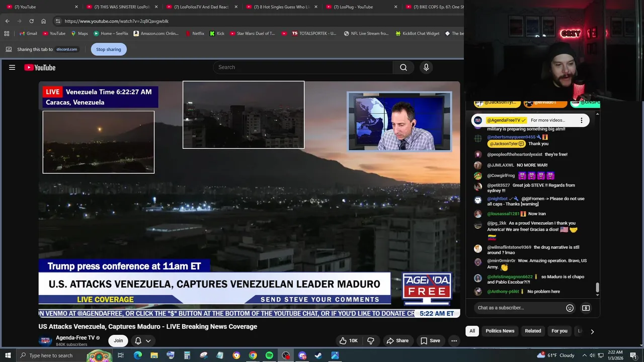Viewport: 644px width, 362px height.
Task: Open NFL Live Stream bookmark
Action: point(366,34)
